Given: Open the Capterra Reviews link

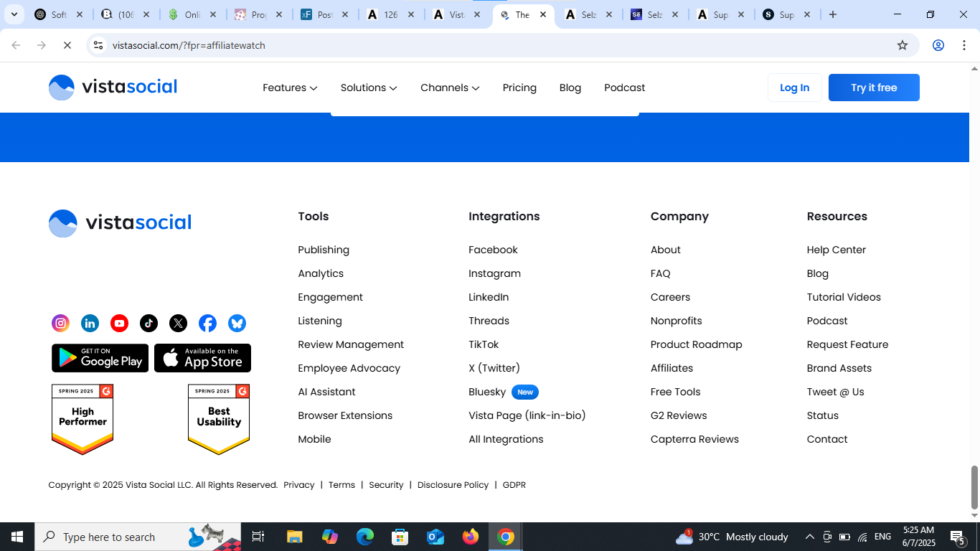Looking at the screenshot, I should tap(694, 439).
